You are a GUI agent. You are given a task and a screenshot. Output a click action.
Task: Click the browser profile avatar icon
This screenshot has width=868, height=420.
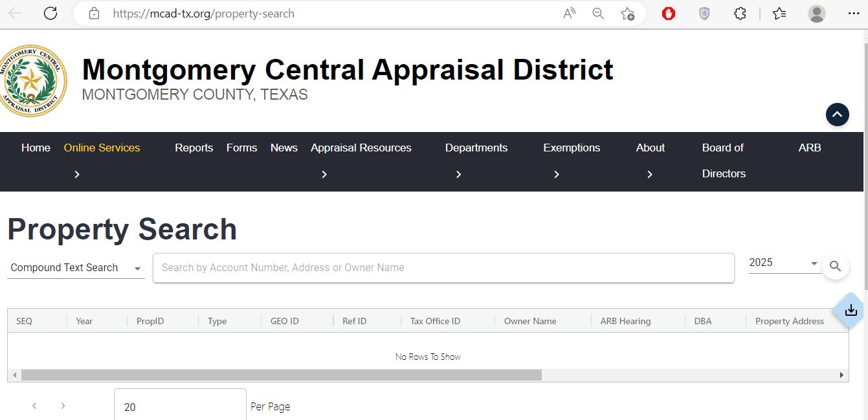tap(816, 13)
